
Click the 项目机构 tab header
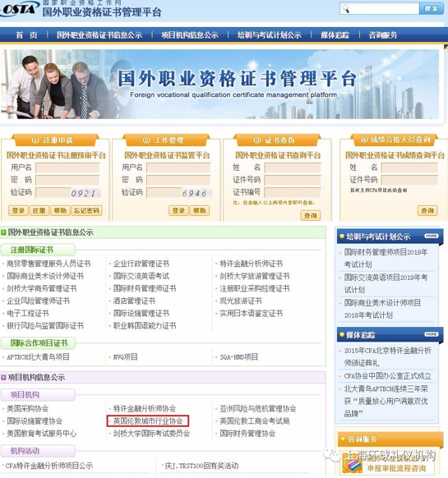point(38,395)
